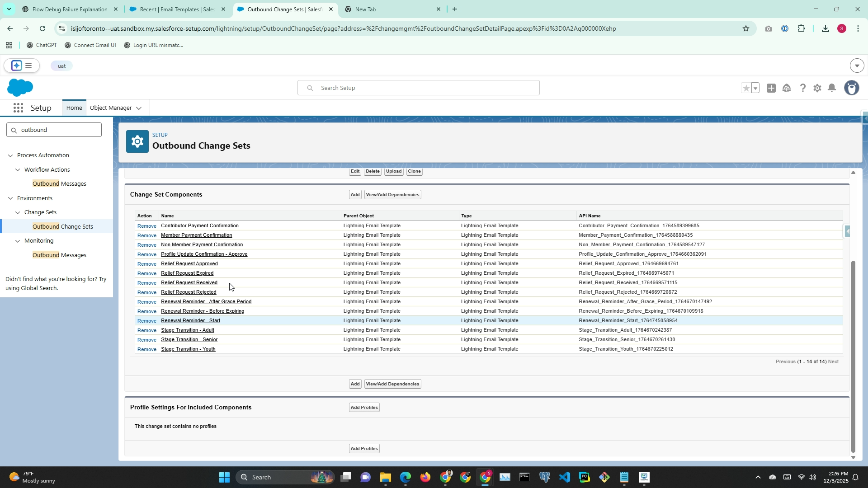Switch to the Home tab
868x488 pixels.
click(74, 108)
